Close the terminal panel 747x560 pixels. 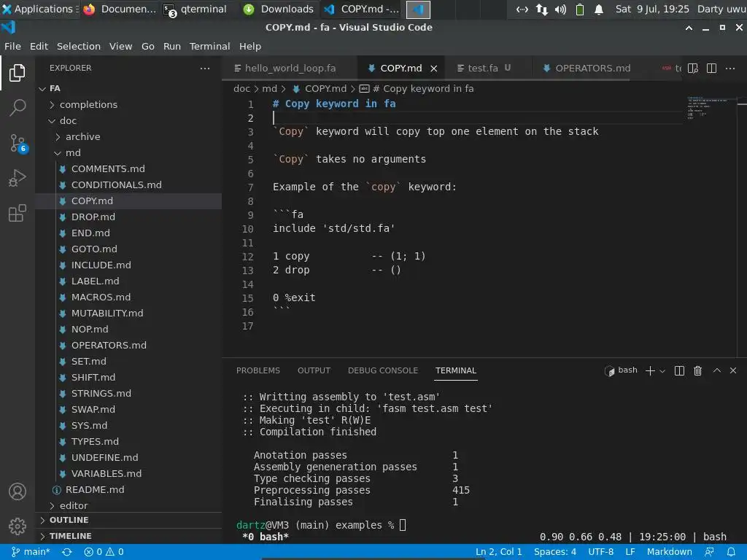733,370
